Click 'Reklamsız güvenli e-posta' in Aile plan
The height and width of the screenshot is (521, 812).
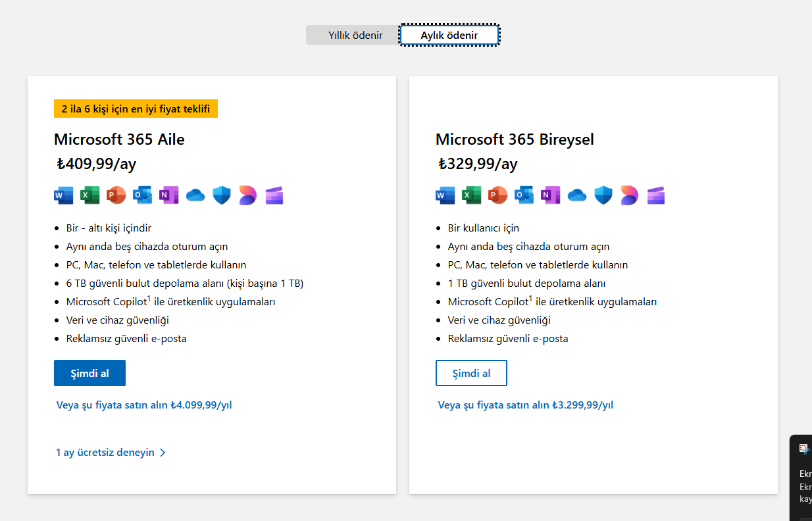(x=126, y=339)
